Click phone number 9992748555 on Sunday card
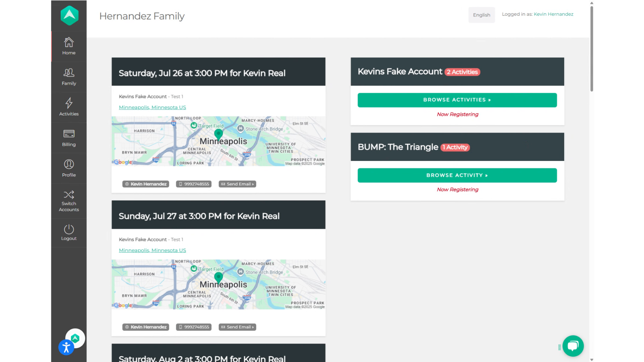 pyautogui.click(x=194, y=327)
